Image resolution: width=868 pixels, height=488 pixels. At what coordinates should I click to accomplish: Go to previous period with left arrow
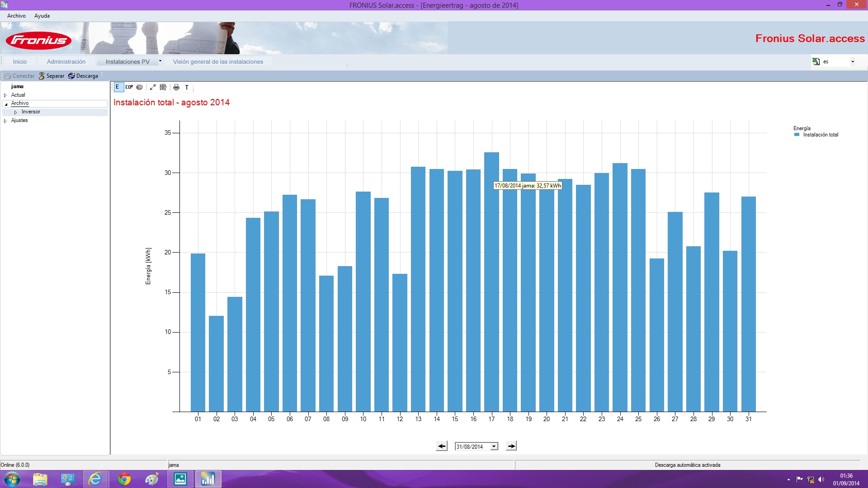[442, 446]
